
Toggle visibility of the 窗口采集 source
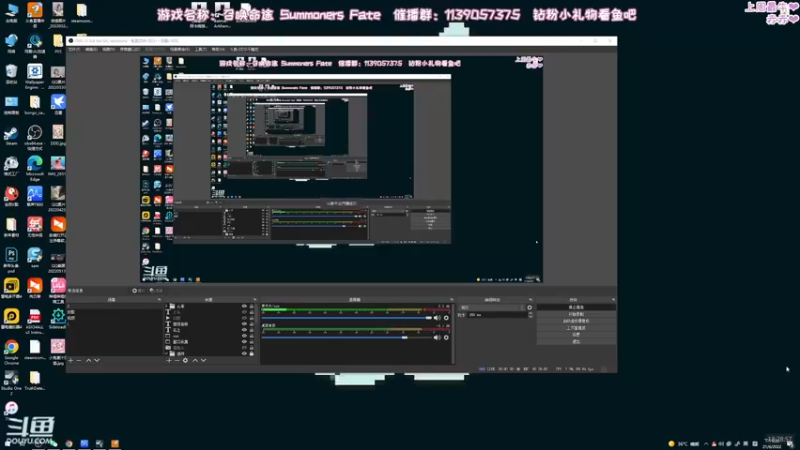(244, 342)
